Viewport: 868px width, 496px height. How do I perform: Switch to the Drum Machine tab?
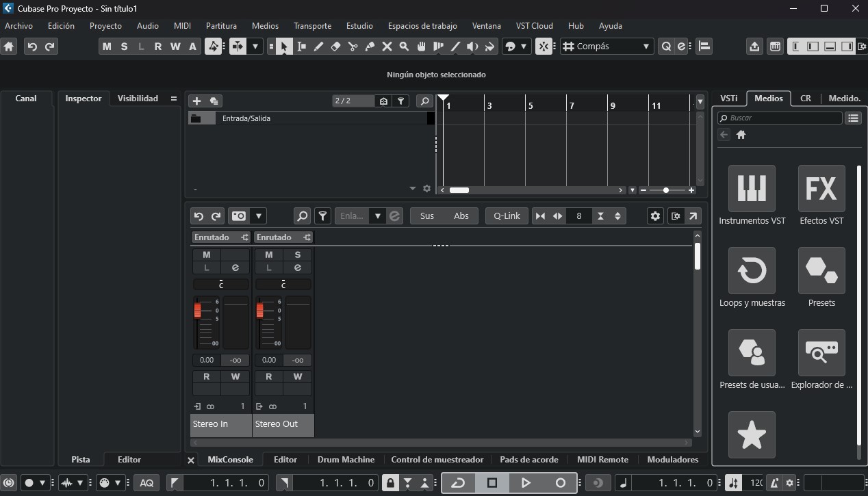coord(346,460)
